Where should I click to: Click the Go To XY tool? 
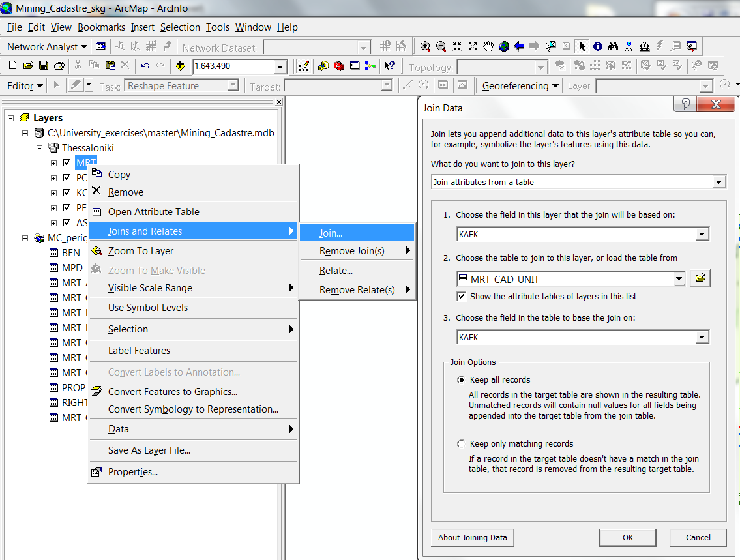click(629, 46)
